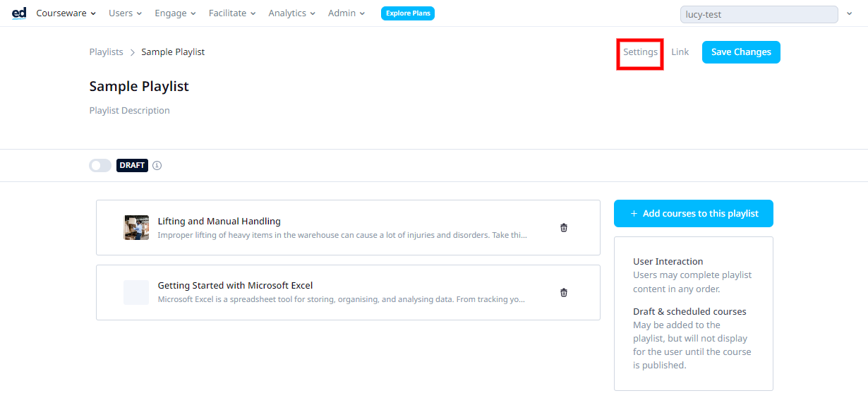Open the Analytics menu
The width and height of the screenshot is (868, 410).
tap(292, 13)
